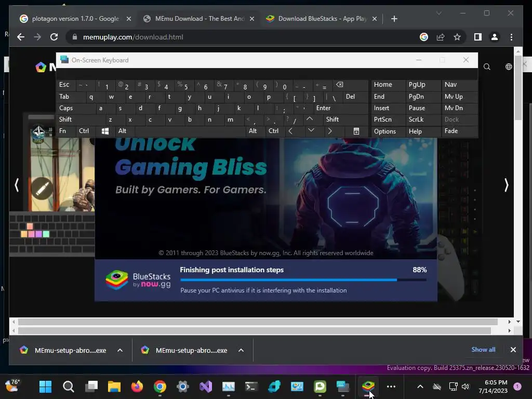This screenshot has width=532, height=399.
Task: Open Firefox from the taskbar
Action: [137, 387]
